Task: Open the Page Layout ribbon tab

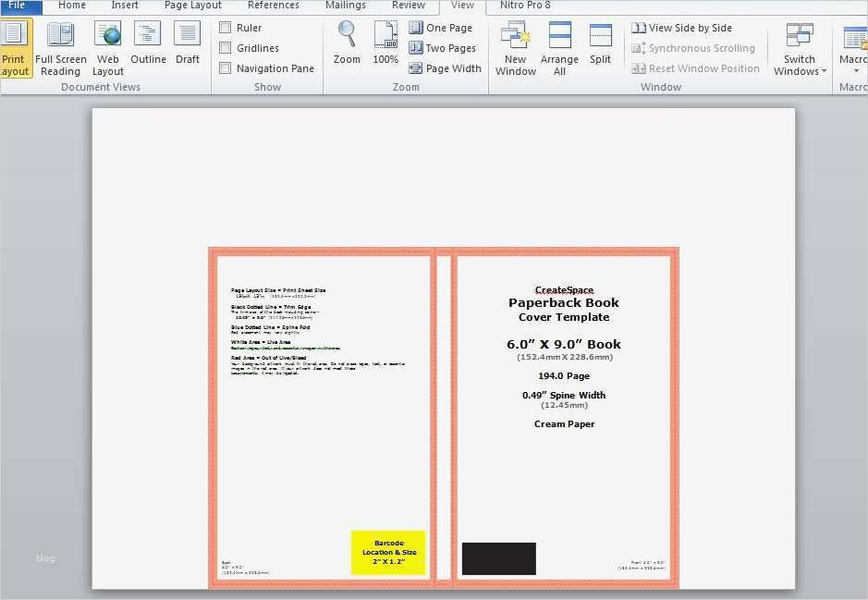Action: (x=192, y=6)
